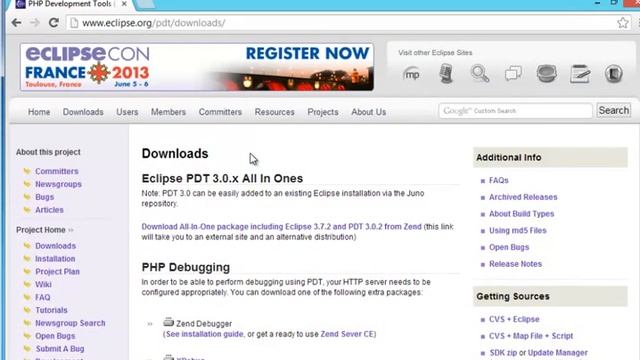Screen dimensions: 640x360
Task: Go back with the browser back arrow
Action: click(x=16, y=23)
